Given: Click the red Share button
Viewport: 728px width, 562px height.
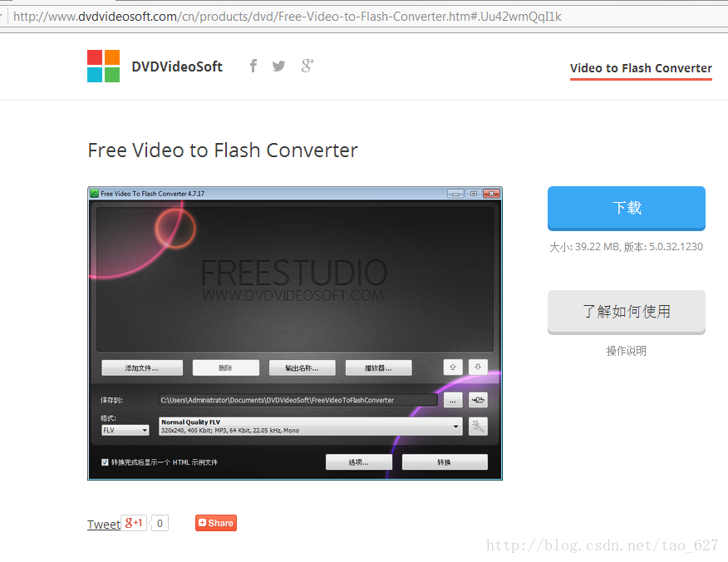Looking at the screenshot, I should (x=216, y=523).
